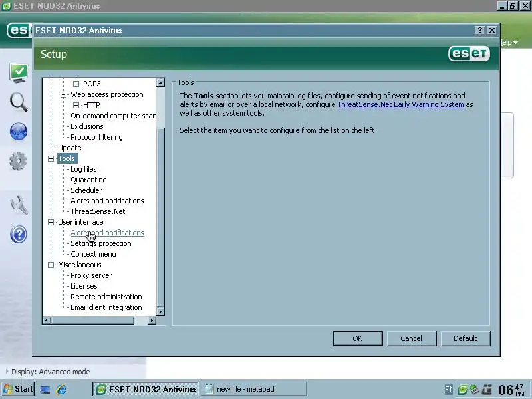Image resolution: width=532 pixels, height=399 pixels.
Task: Expand the Display: Advanced mode option
Action: 47,372
